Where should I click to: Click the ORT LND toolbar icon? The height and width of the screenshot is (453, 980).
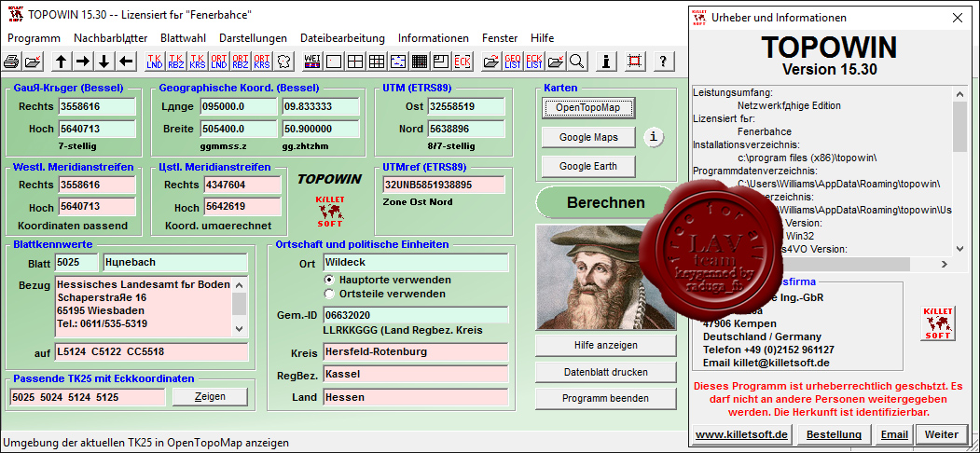[219, 62]
